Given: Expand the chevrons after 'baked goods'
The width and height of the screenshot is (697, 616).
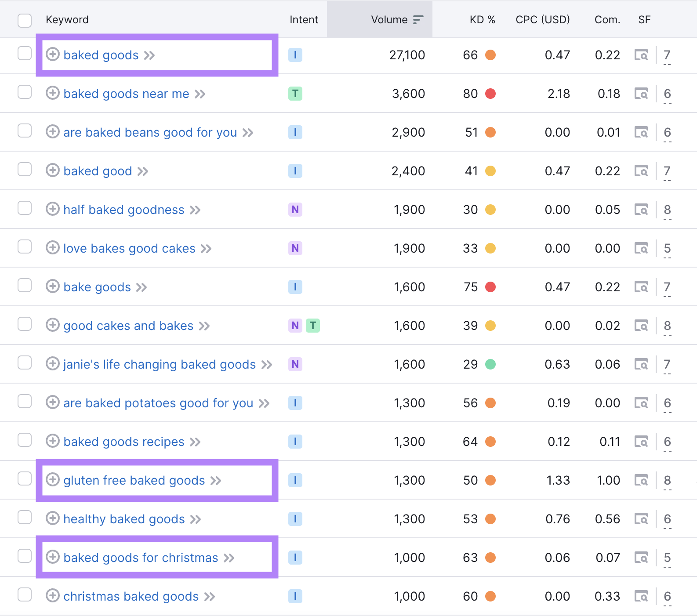Looking at the screenshot, I should click(x=149, y=55).
